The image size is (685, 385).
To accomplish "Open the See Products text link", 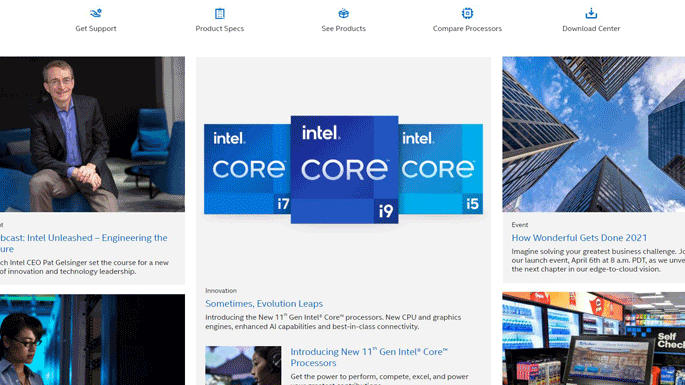I will pos(343,28).
